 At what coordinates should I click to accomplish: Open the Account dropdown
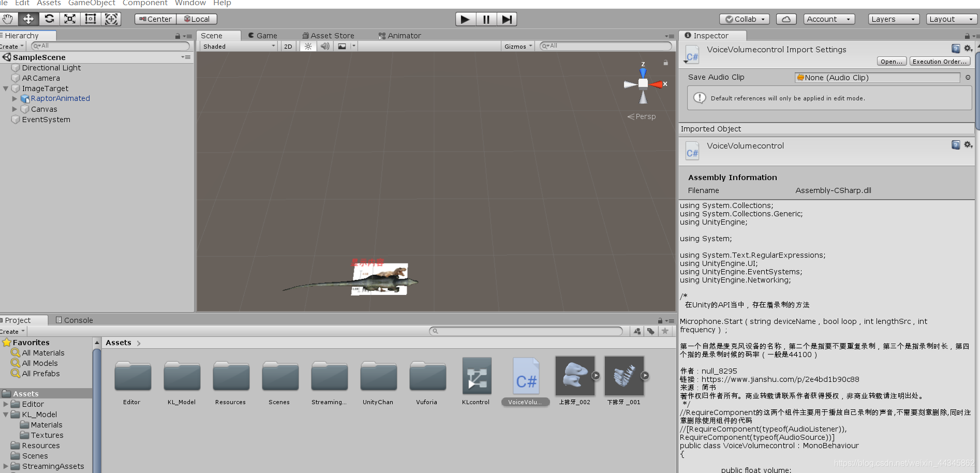tap(829, 19)
